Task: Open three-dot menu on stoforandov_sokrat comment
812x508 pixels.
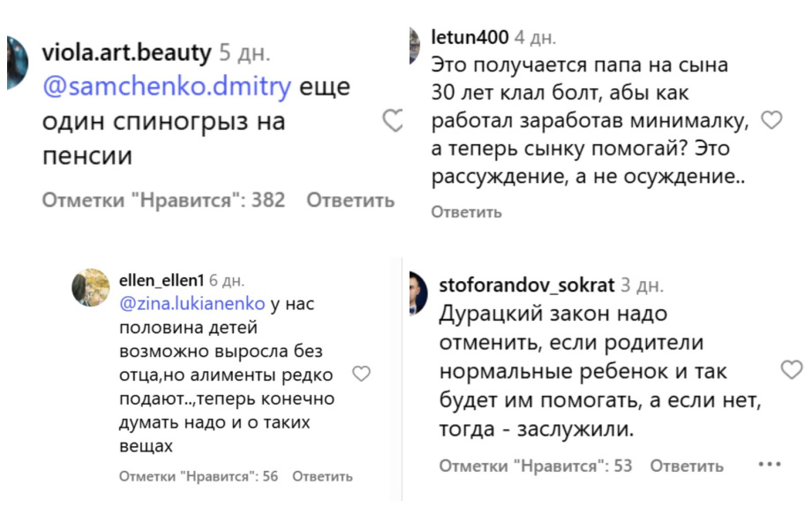Action: coord(770,464)
